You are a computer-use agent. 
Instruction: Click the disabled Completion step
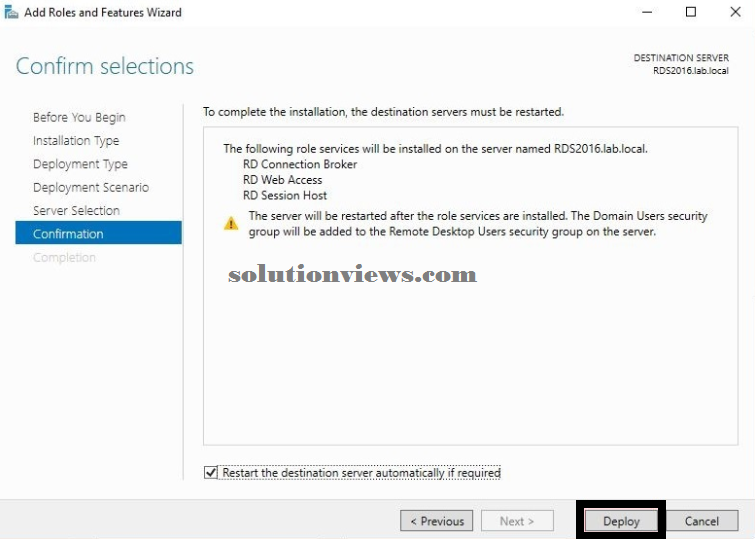64,257
